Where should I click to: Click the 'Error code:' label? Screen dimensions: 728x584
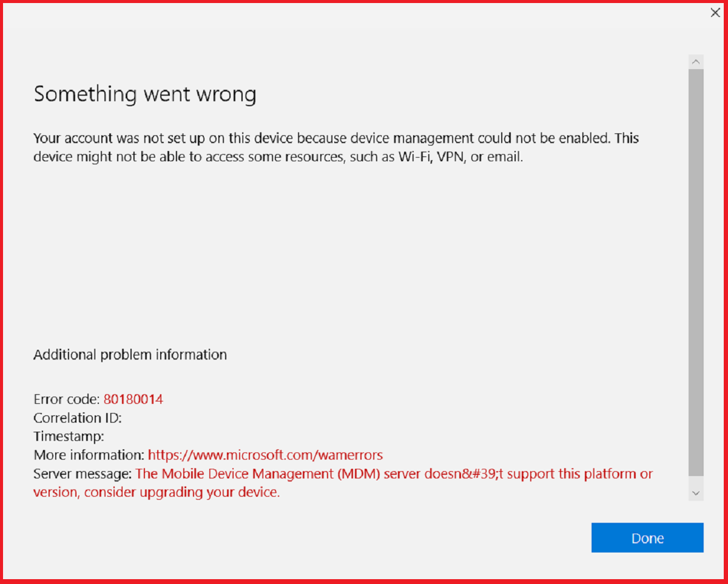(x=67, y=399)
